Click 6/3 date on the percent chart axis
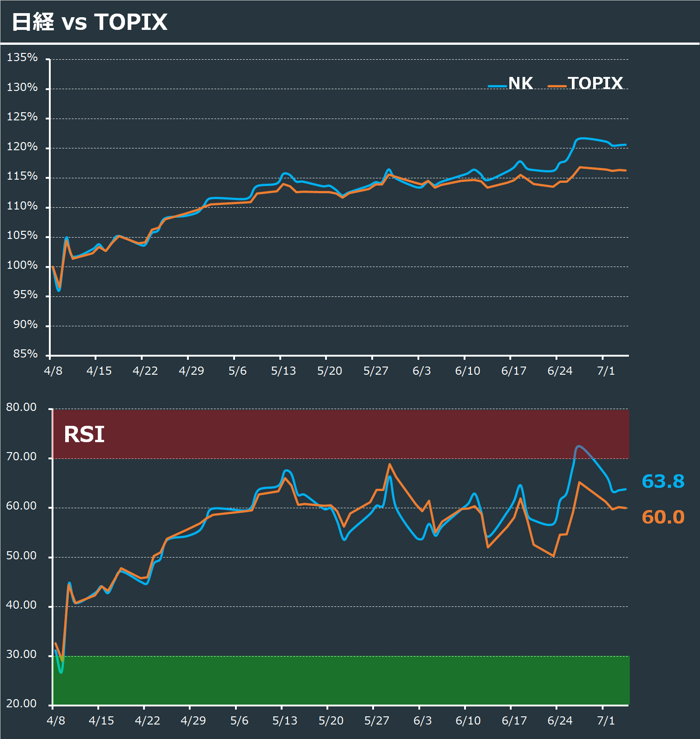Image resolution: width=700 pixels, height=739 pixels. (x=422, y=371)
